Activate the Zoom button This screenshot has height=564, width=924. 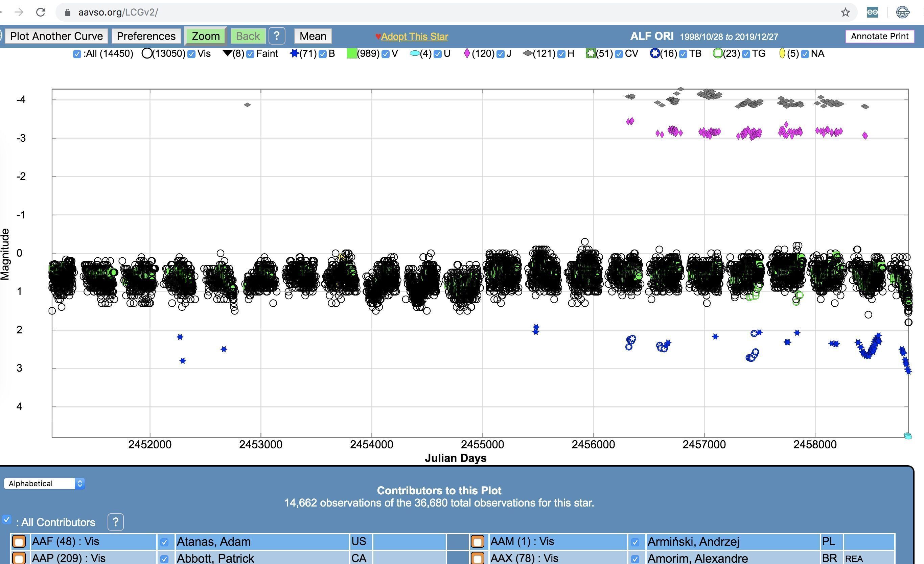tap(206, 36)
